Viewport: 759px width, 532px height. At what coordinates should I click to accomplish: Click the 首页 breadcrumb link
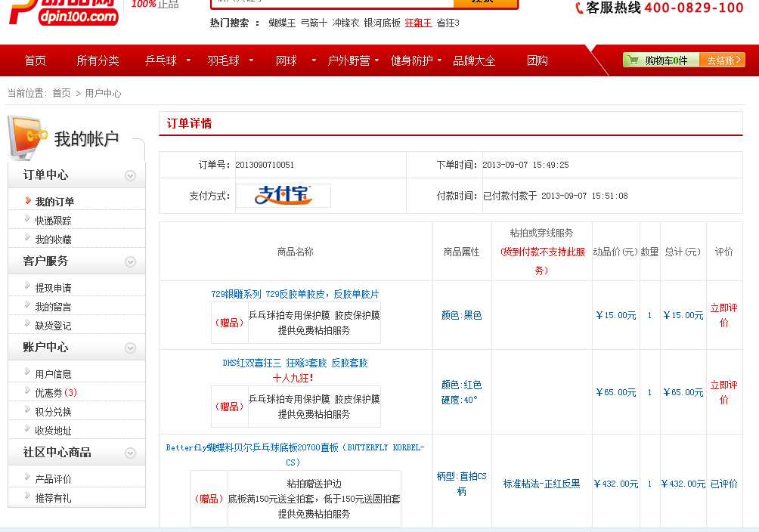point(61,93)
